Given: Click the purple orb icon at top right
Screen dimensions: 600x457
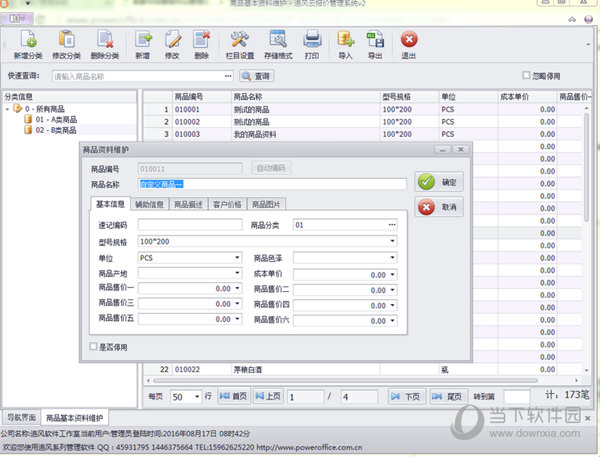Looking at the screenshot, I should (589, 19).
